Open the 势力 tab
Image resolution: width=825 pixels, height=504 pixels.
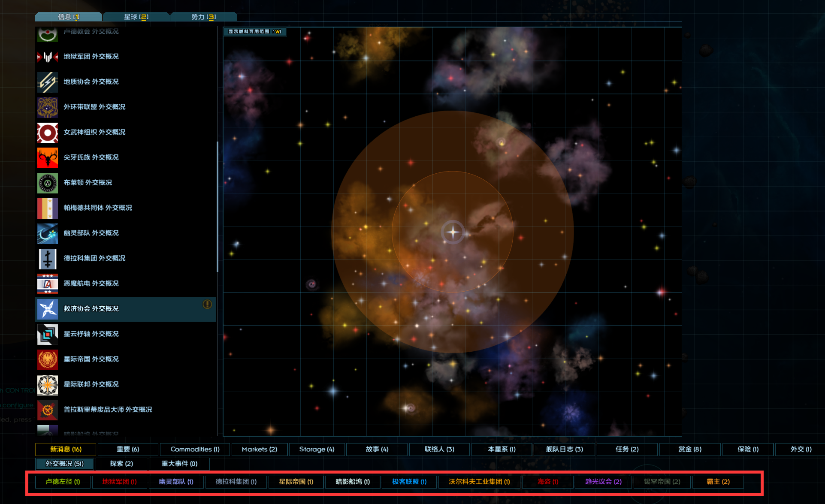203,17
